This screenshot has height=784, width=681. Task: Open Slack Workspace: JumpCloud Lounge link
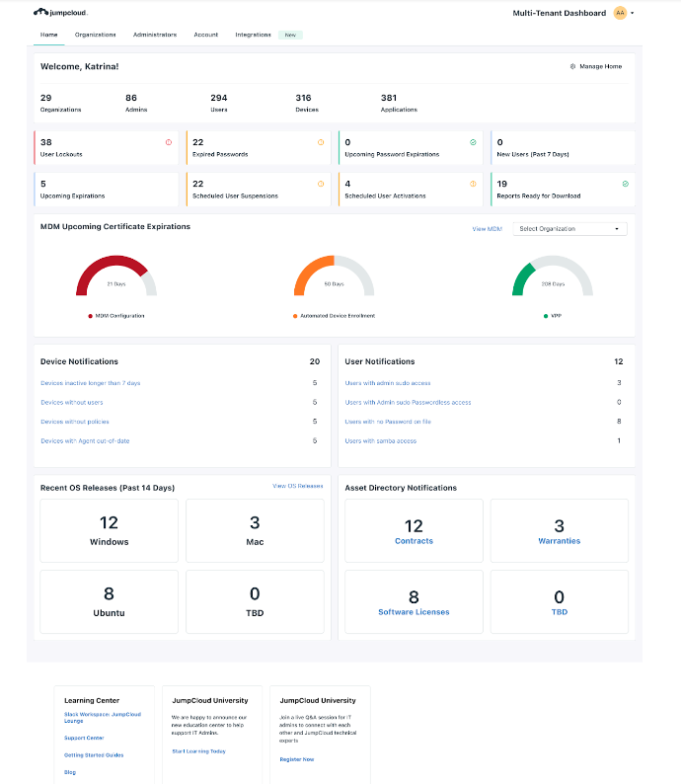(x=103, y=718)
